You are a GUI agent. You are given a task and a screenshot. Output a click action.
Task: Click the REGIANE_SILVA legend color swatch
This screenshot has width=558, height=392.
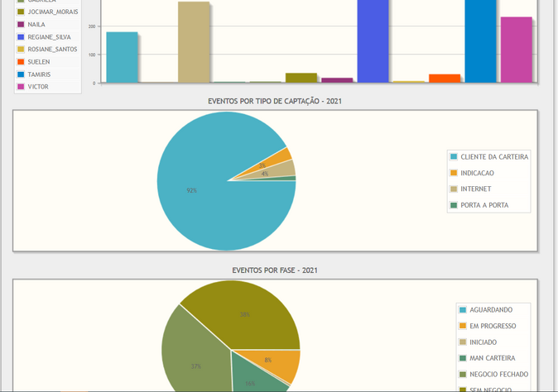(x=21, y=36)
